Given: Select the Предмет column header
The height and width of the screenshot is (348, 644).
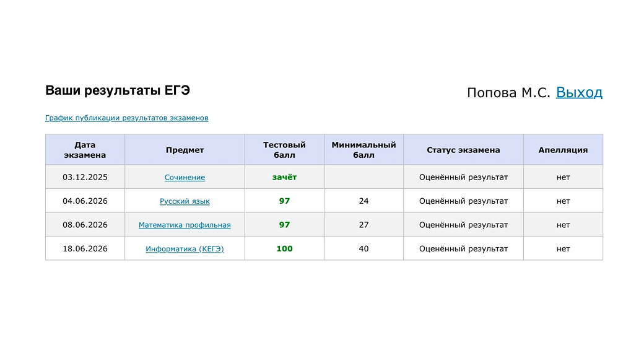Looking at the screenshot, I should [x=185, y=150].
